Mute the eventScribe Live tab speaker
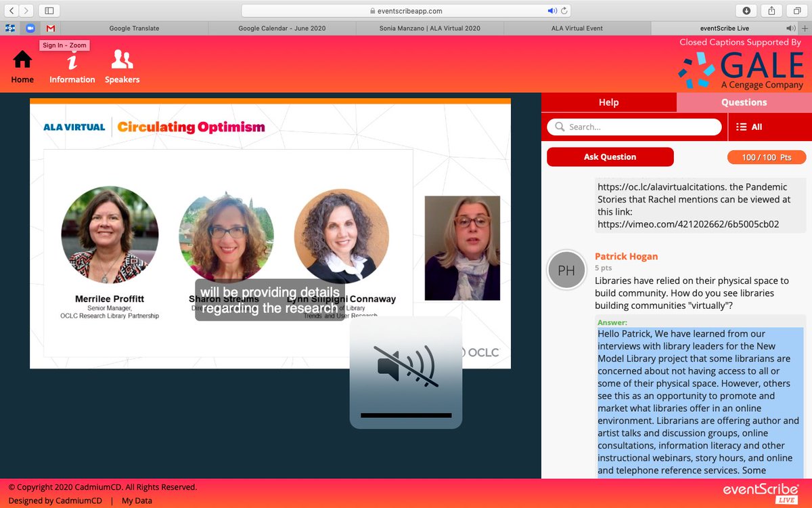The image size is (812, 508). tap(790, 28)
